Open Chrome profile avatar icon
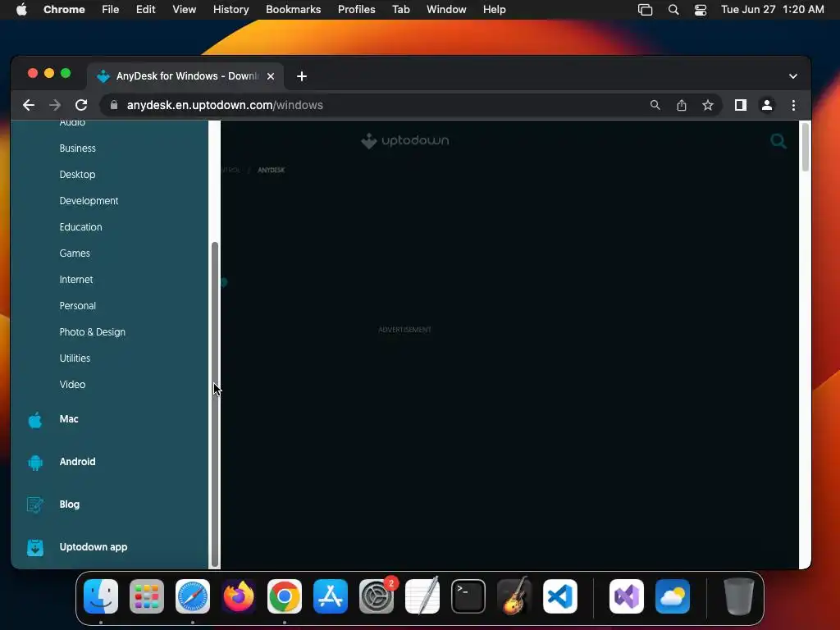Viewport: 840px width, 630px height. (x=767, y=106)
